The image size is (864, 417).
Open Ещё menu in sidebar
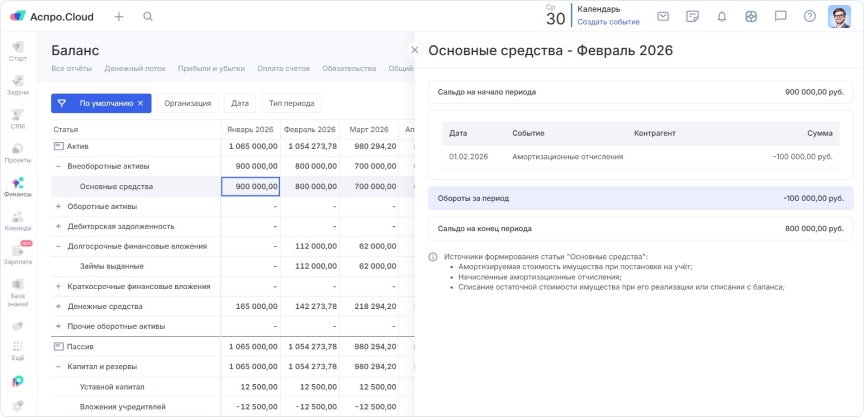tap(18, 350)
